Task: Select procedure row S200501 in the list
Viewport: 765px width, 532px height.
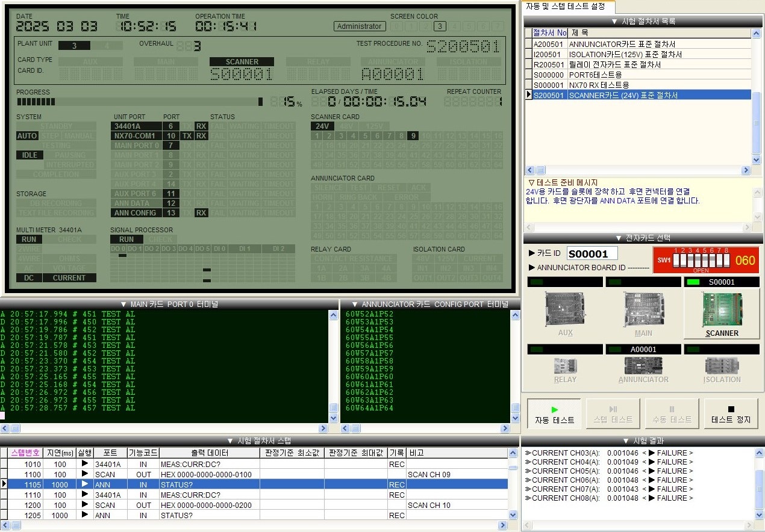Action: 639,94
